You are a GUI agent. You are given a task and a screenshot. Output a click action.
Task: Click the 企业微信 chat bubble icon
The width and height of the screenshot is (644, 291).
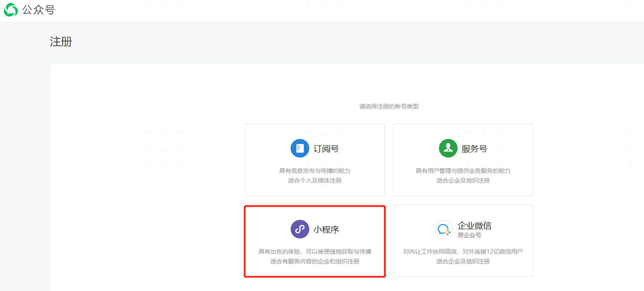[444, 230]
